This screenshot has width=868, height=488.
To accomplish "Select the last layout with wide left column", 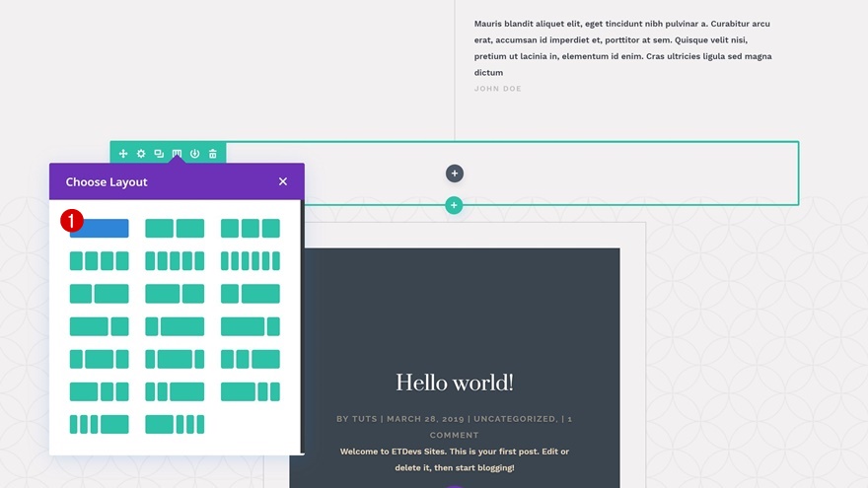I will 175,424.
